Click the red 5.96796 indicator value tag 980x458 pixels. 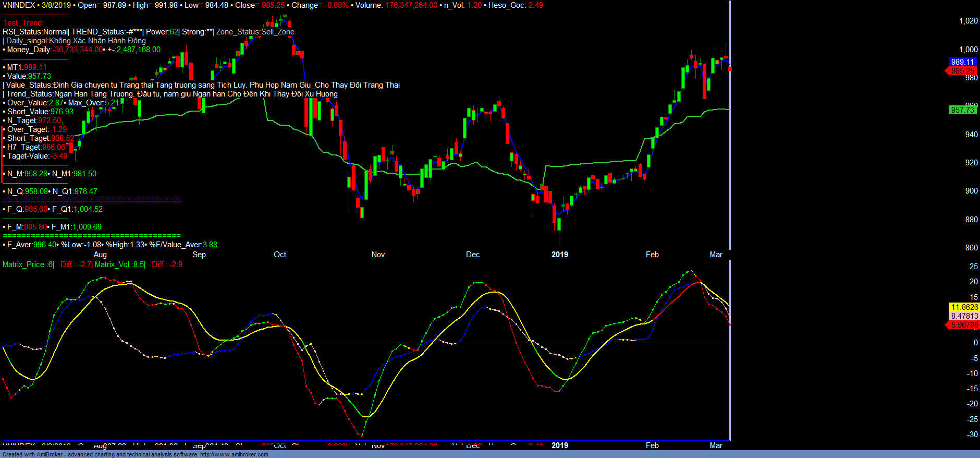pyautogui.click(x=964, y=325)
